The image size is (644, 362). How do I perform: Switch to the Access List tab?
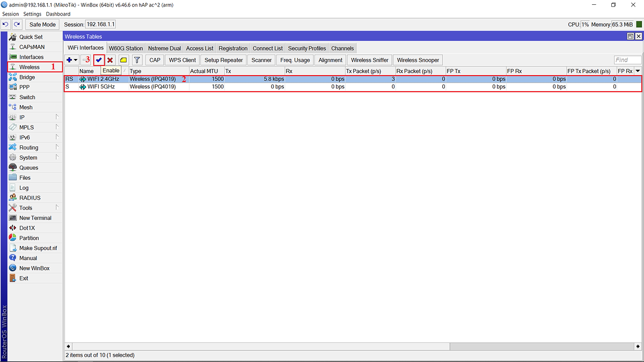tap(200, 48)
